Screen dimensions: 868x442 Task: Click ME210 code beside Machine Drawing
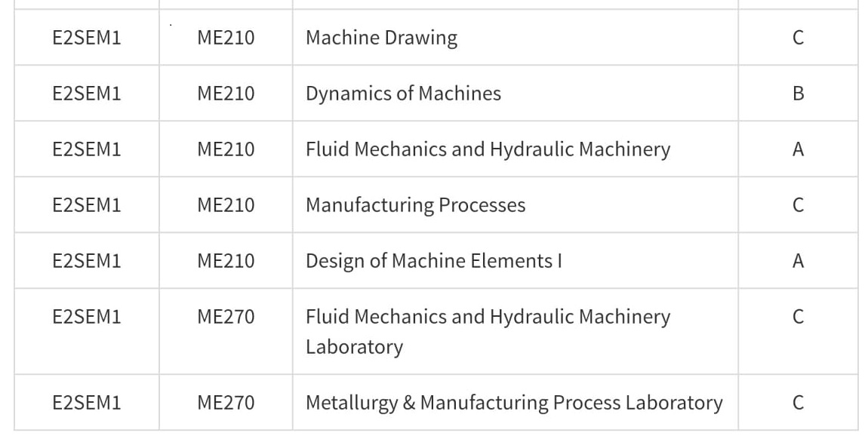point(226,38)
